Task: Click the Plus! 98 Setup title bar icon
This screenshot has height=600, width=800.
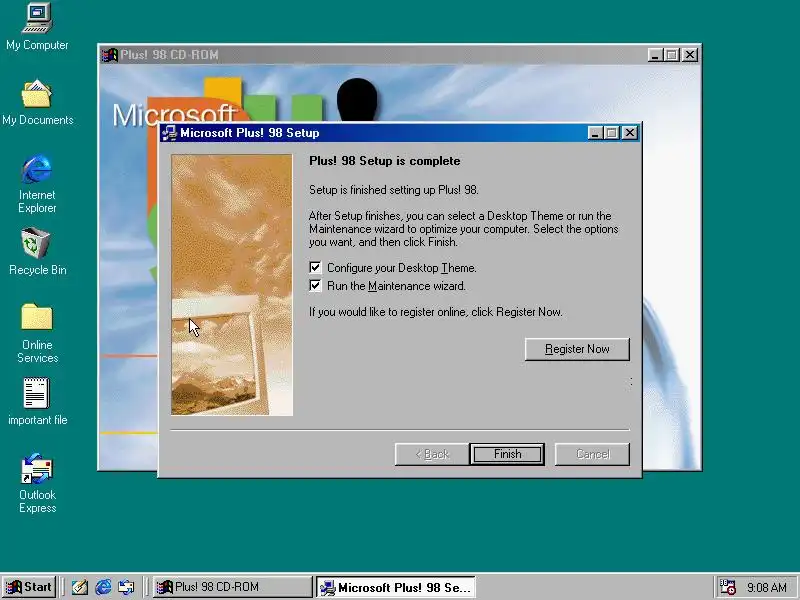Action: [x=169, y=133]
